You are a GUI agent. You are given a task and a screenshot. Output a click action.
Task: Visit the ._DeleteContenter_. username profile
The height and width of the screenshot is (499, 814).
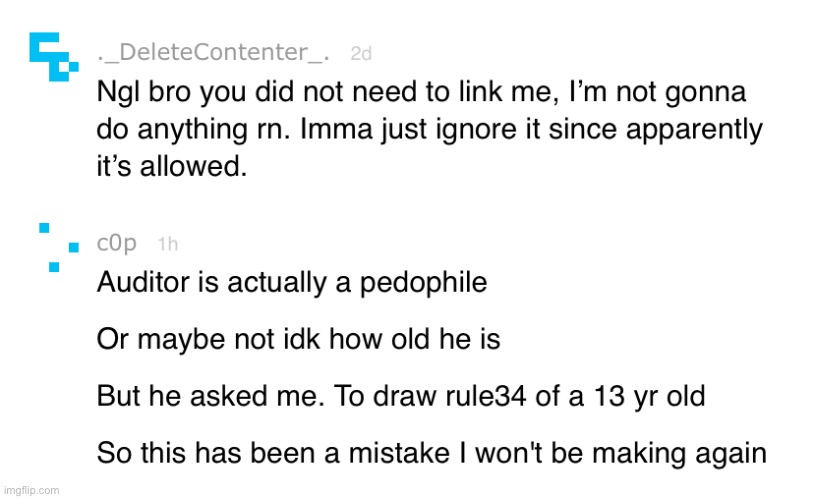click(213, 53)
